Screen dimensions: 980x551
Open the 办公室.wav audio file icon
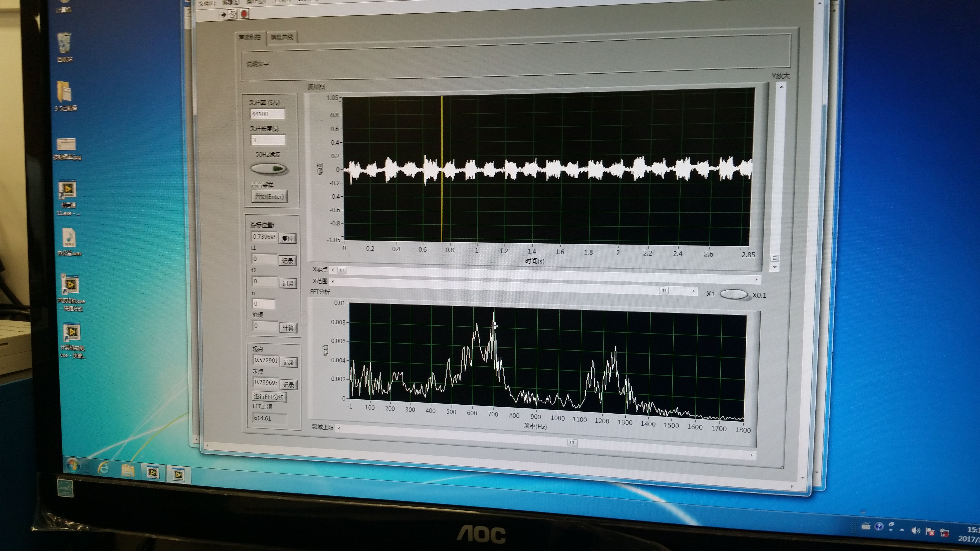(69, 238)
